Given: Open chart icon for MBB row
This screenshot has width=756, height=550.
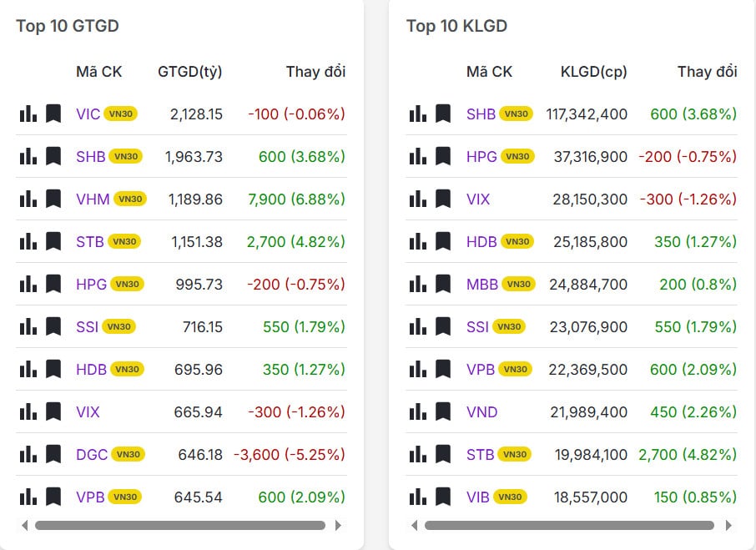Looking at the screenshot, I should point(418,284).
